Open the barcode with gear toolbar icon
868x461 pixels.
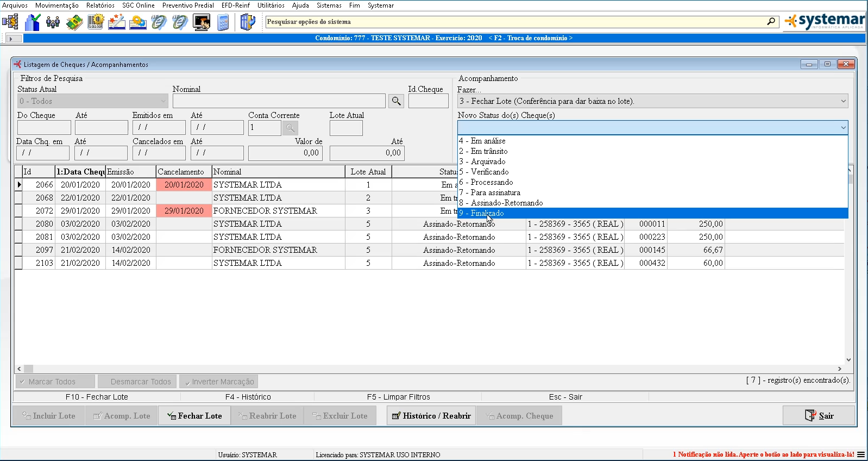(96, 22)
